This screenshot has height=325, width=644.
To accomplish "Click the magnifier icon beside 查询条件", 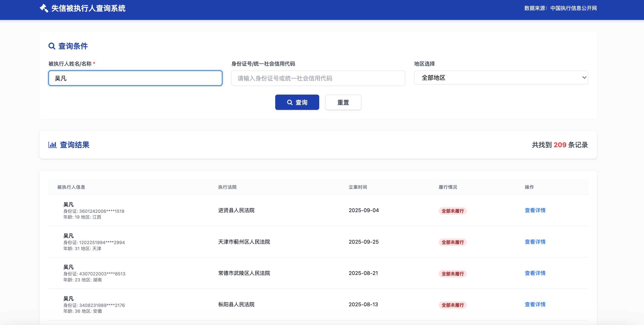I will 51,46.
